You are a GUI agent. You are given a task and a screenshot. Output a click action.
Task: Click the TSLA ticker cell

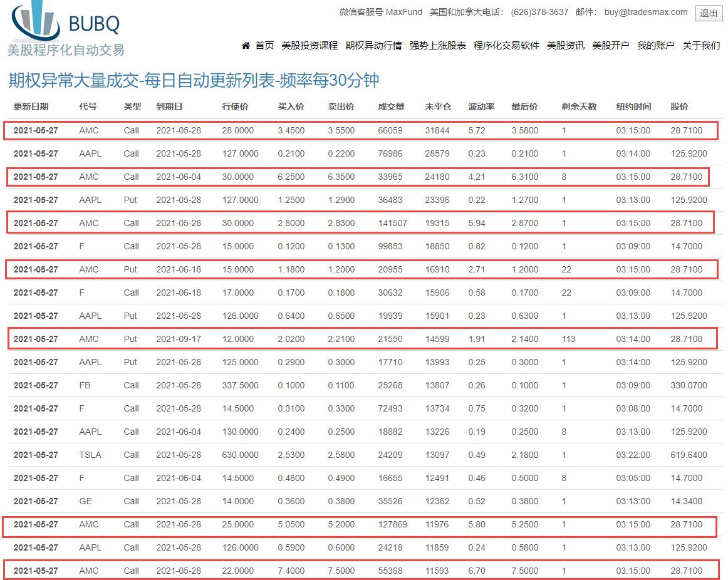tap(90, 455)
